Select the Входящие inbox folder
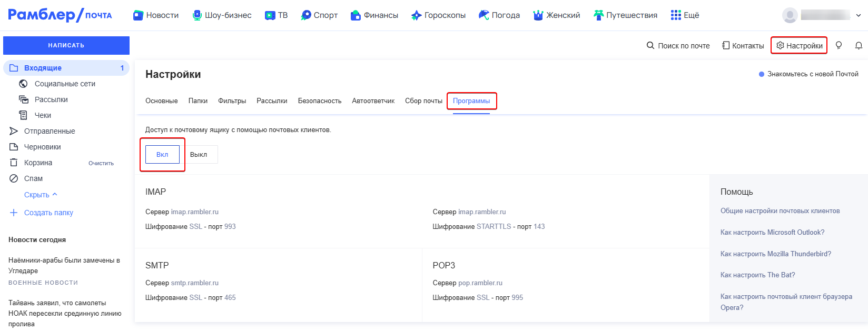The height and width of the screenshot is (331, 868). 43,68
